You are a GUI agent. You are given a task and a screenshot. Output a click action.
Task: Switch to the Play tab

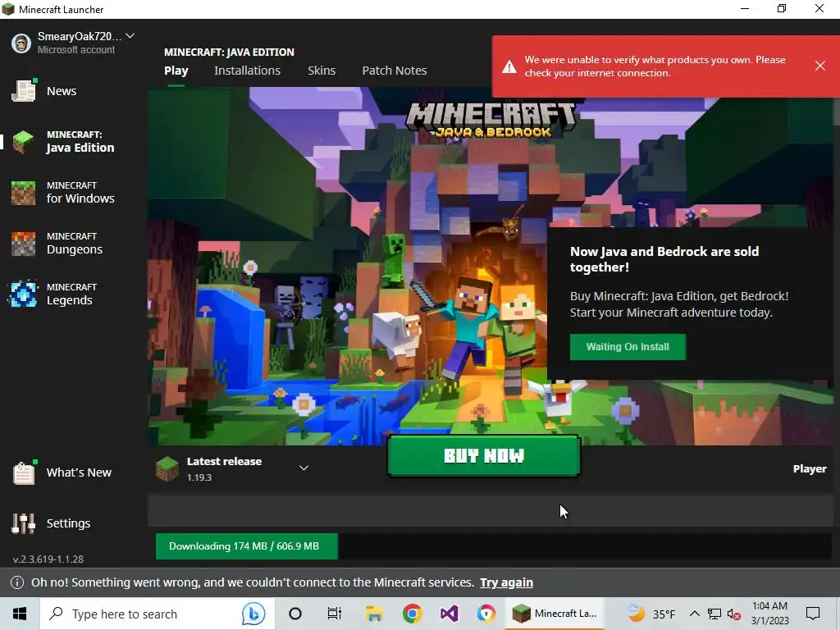click(x=176, y=71)
